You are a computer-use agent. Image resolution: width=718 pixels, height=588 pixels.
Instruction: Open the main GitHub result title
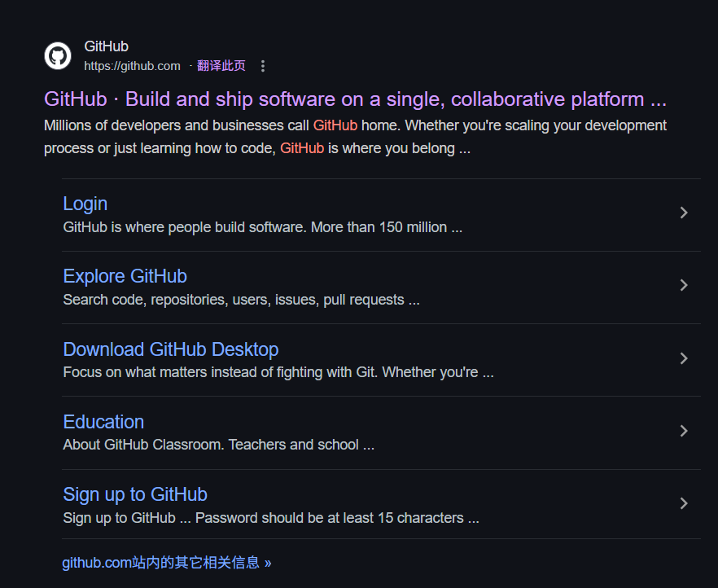coord(355,99)
